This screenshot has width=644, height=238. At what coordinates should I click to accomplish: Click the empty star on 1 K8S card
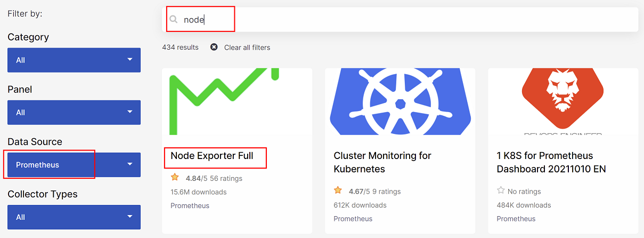point(501,191)
